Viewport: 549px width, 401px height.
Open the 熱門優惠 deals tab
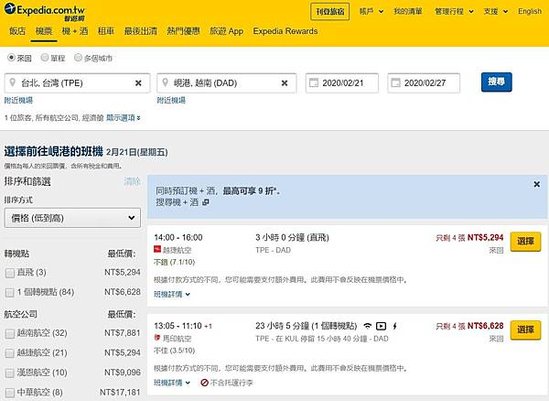(x=183, y=31)
